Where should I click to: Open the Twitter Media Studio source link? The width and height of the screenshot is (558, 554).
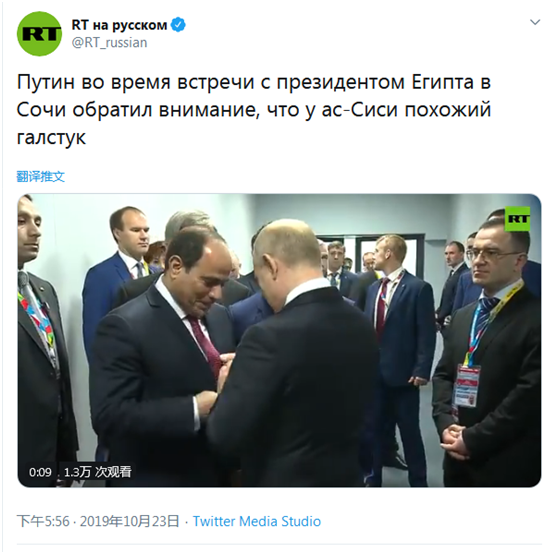257,521
